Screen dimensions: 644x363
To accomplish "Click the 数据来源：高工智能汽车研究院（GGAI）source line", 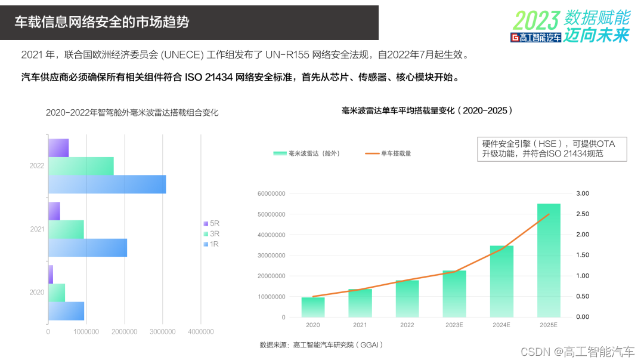I will pos(321,345).
